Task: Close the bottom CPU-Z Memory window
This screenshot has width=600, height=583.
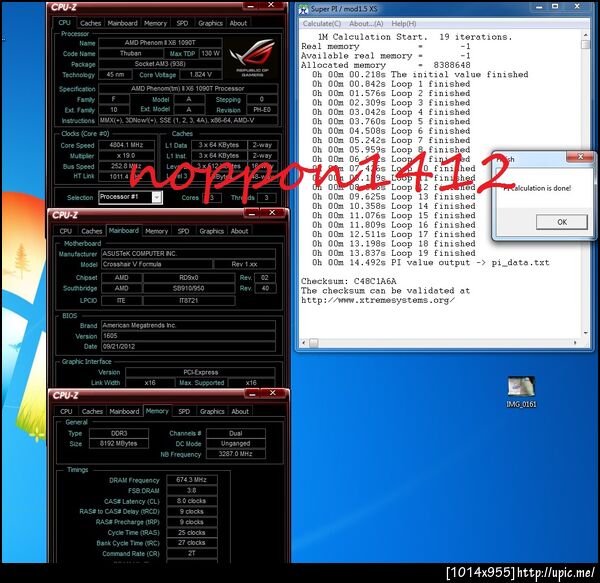Action: pos(272,393)
